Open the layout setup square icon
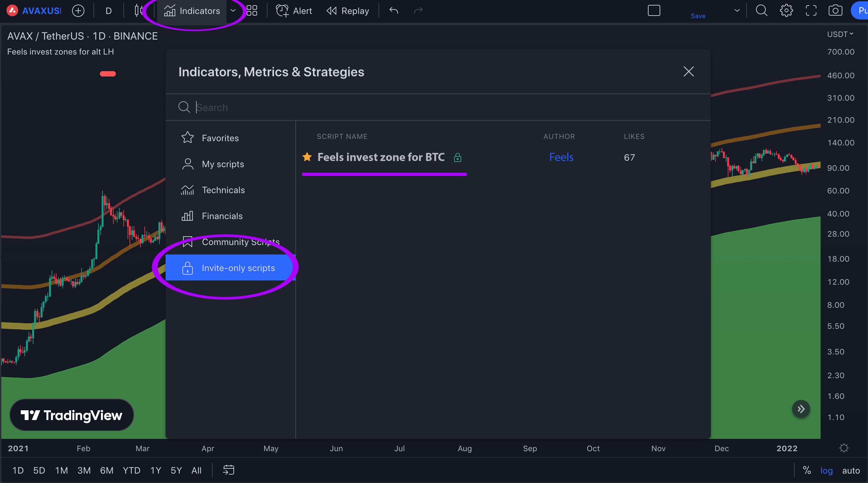The height and width of the screenshot is (483, 868). pyautogui.click(x=654, y=11)
